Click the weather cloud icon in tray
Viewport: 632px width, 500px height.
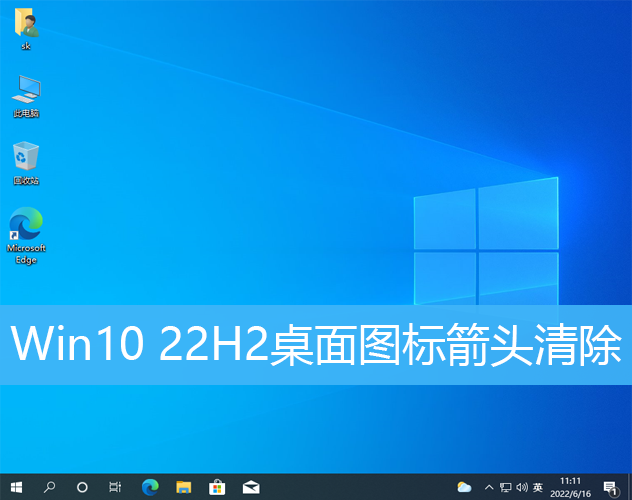pyautogui.click(x=464, y=487)
